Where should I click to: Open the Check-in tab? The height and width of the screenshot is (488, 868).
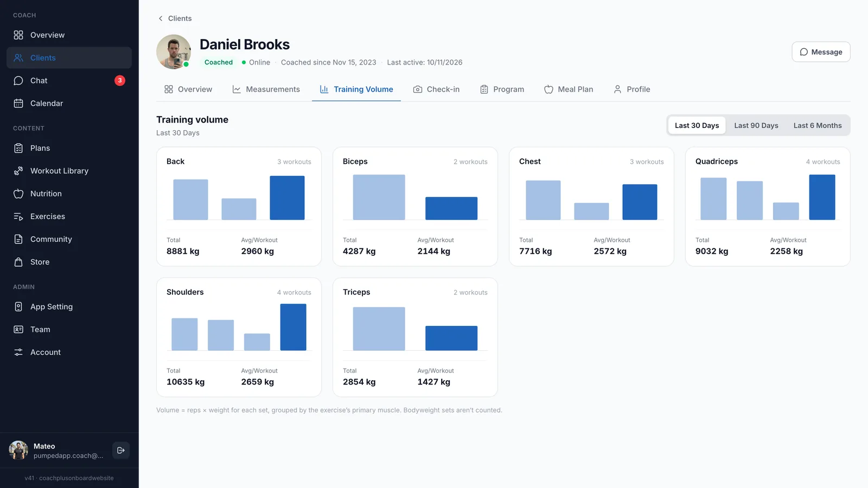click(x=436, y=89)
